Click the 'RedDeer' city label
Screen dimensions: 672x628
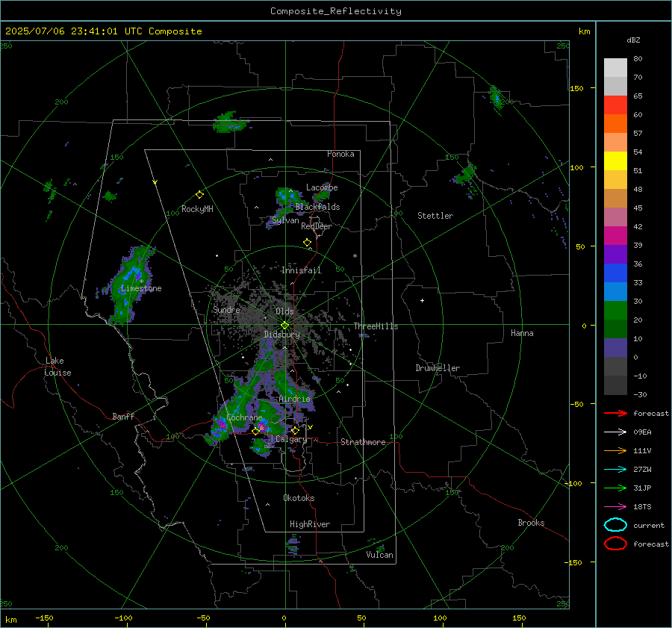pyautogui.click(x=317, y=226)
